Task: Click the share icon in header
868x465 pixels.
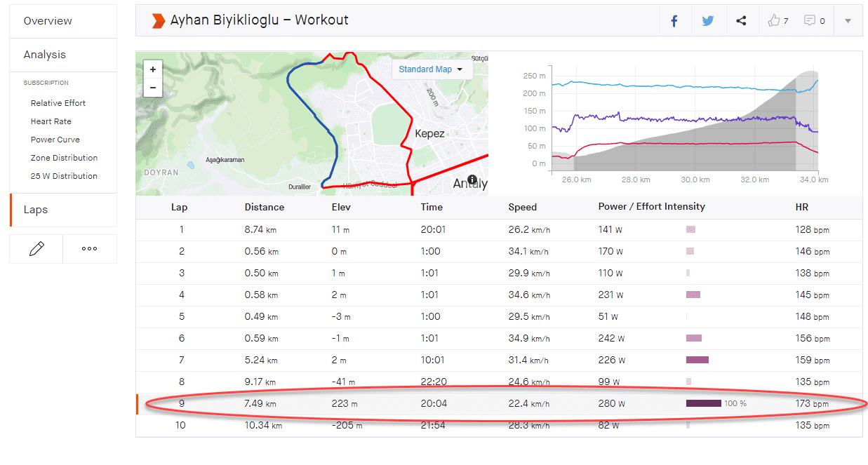Action: tap(741, 21)
